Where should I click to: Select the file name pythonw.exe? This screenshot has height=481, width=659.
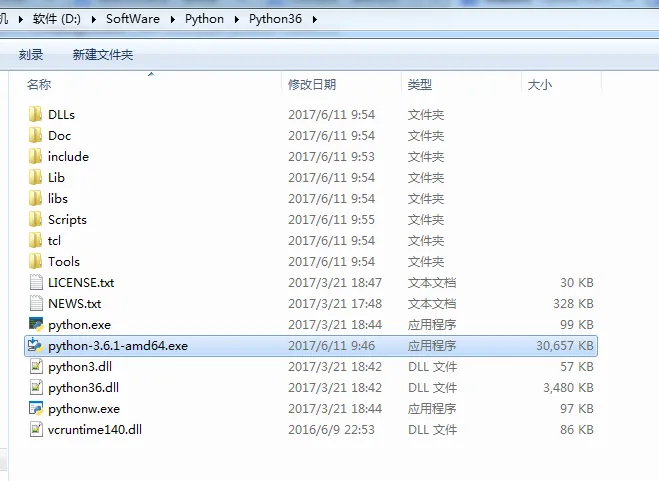84,409
